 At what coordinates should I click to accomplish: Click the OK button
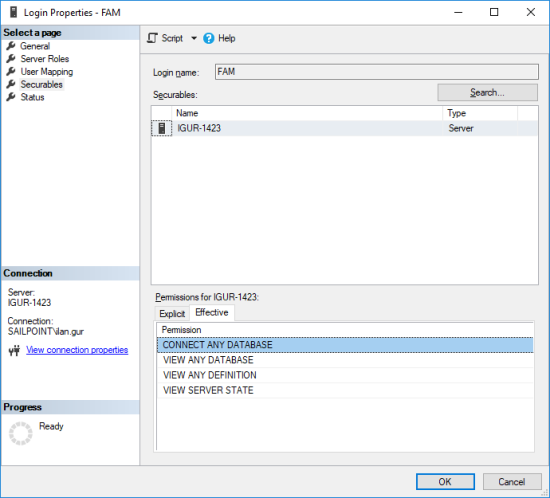(445, 482)
